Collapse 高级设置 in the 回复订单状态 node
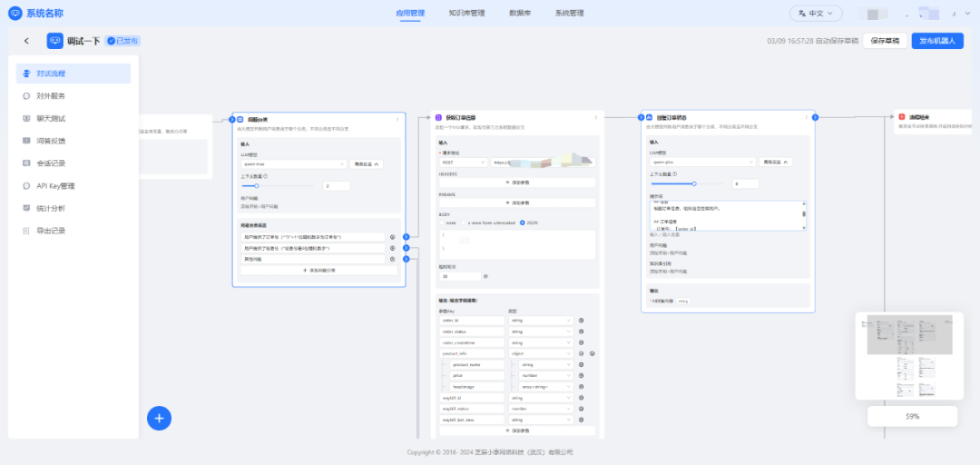 [x=776, y=162]
